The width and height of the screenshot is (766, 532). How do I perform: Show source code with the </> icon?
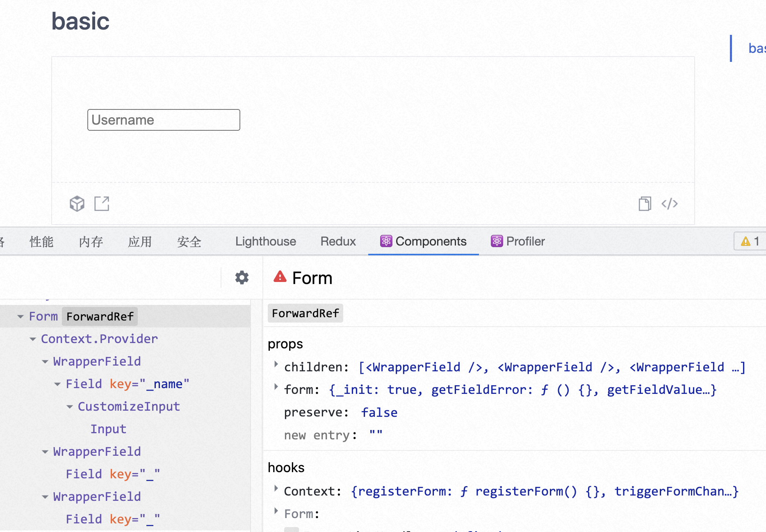point(669,203)
